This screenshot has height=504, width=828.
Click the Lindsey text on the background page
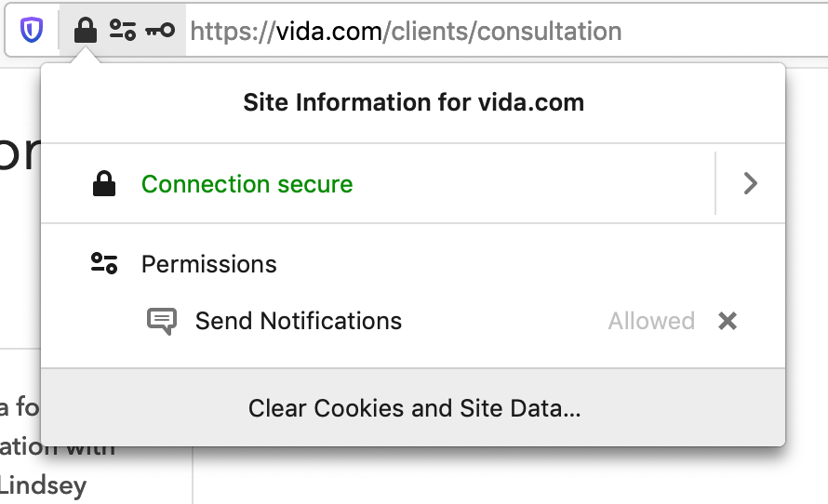[x=44, y=485]
